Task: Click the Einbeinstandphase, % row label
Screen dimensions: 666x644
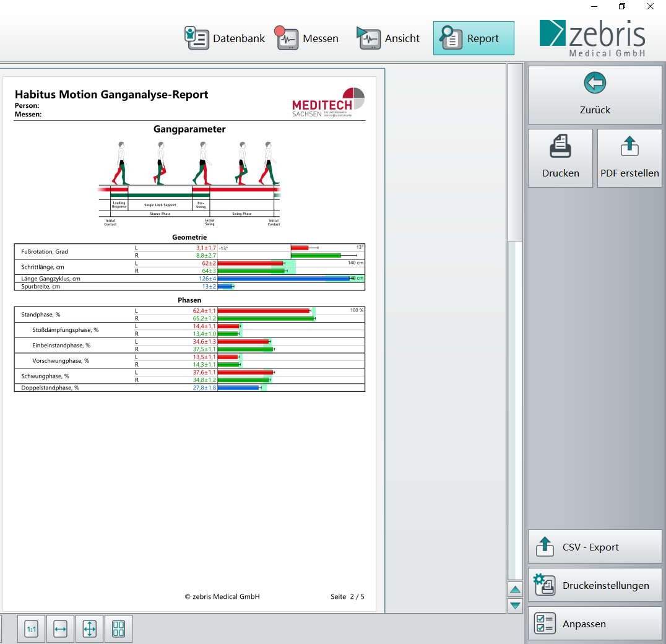Action: pos(61,346)
